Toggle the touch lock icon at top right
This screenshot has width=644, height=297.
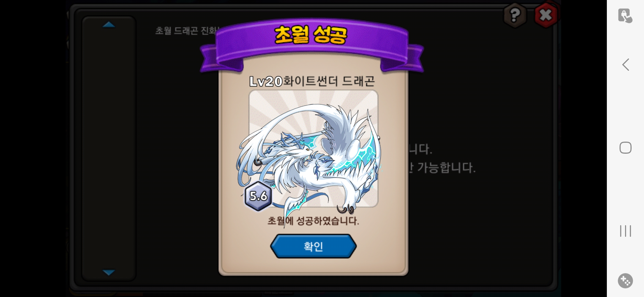[625, 16]
